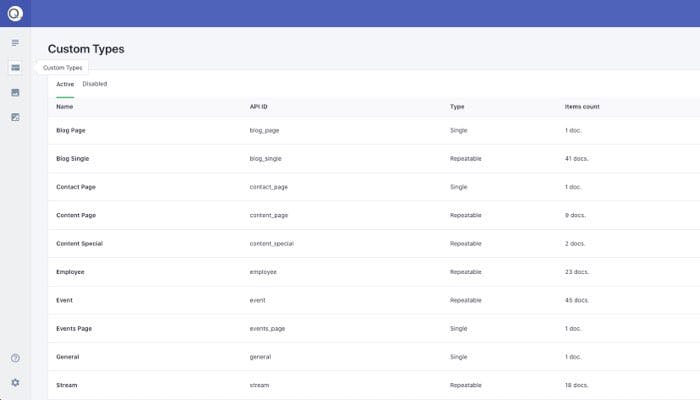700x400 pixels.
Task: Click the Custom Types tooltip label
Action: point(62,68)
